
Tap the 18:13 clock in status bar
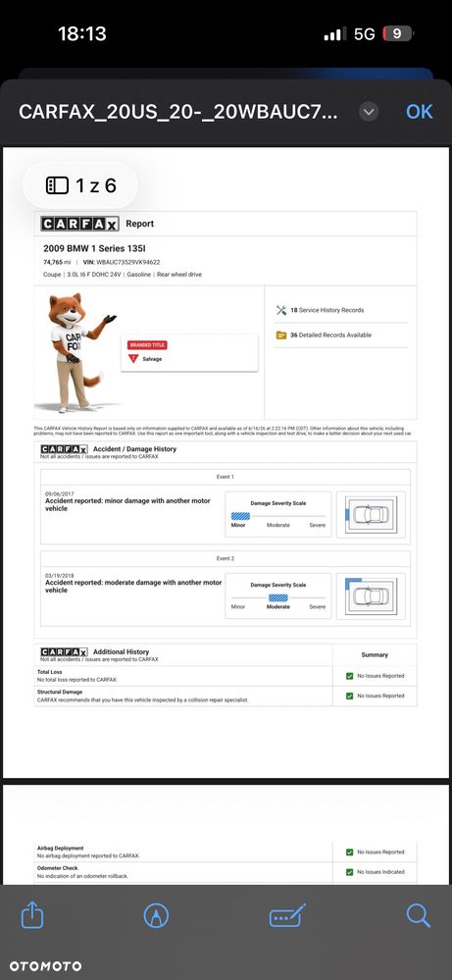tap(81, 33)
